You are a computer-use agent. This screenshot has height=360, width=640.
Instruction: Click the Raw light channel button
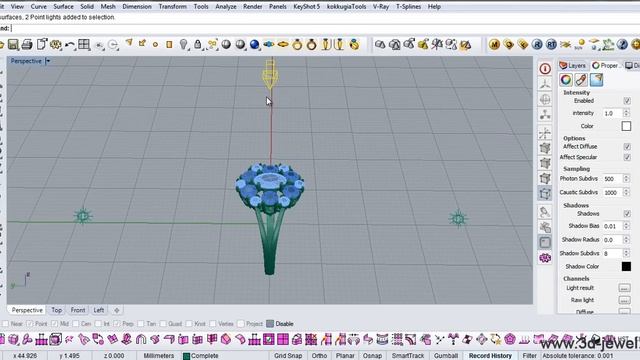pos(624,300)
